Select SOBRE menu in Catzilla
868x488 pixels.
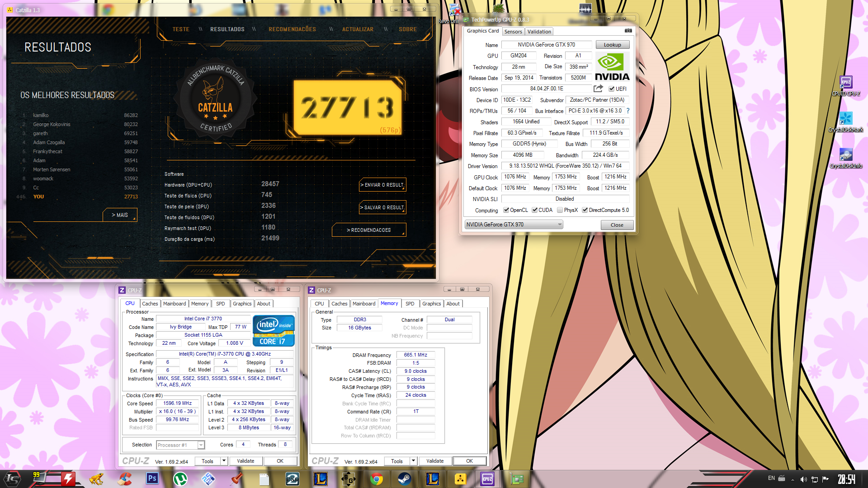[408, 29]
